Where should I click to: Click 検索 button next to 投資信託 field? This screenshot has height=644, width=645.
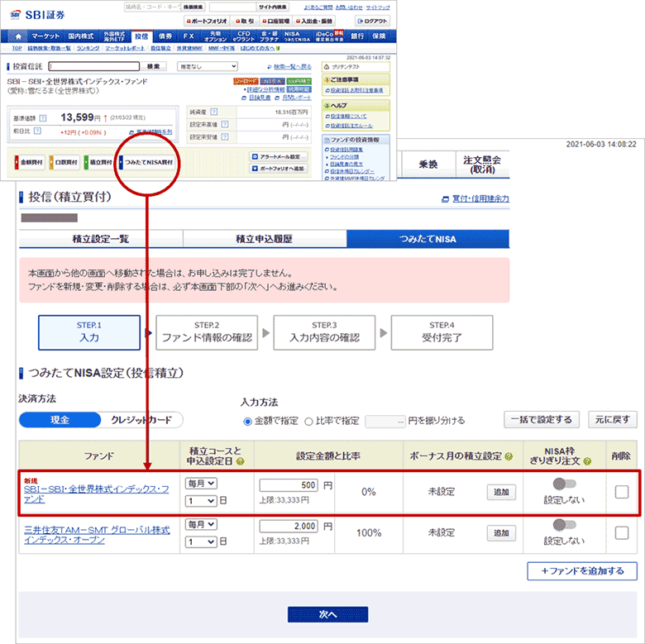pyautogui.click(x=154, y=66)
